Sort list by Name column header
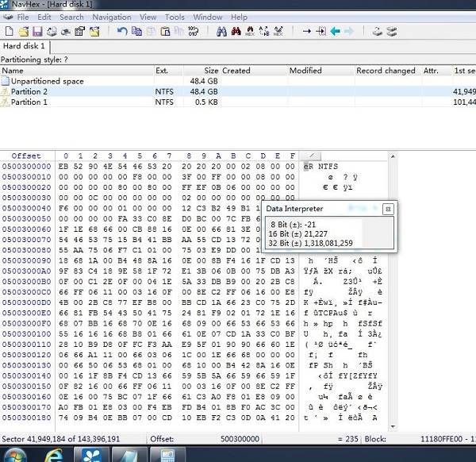The width and height of the screenshot is (476, 462). point(77,71)
